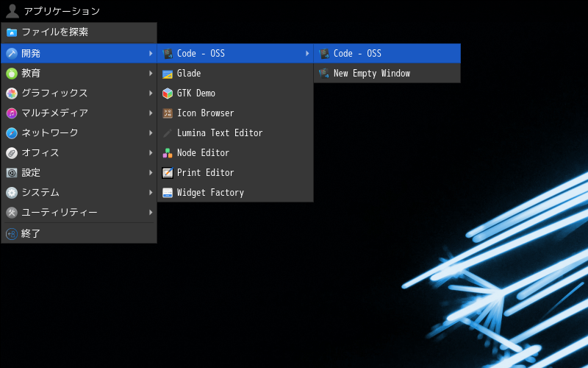Click the Print Editor icon
This screenshot has width=588, height=368.
pos(168,173)
